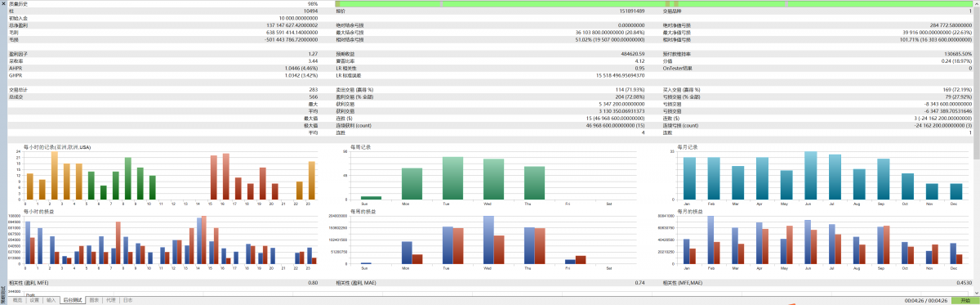Click initial deposit value 10 000.00000000
The image size is (980, 305).
tap(298, 18)
